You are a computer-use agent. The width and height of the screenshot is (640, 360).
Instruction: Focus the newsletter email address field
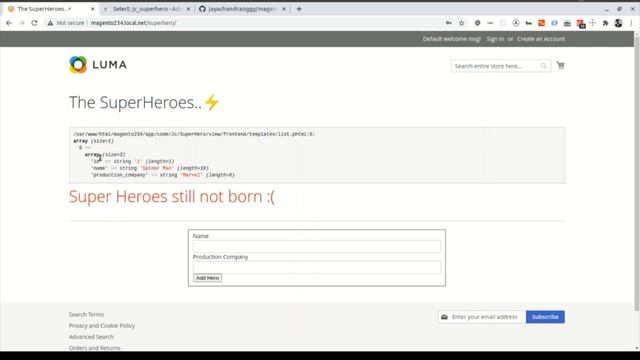482,317
